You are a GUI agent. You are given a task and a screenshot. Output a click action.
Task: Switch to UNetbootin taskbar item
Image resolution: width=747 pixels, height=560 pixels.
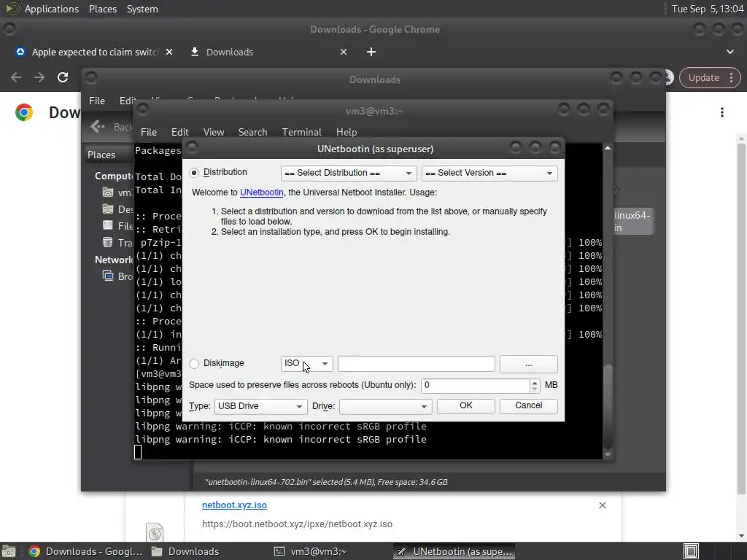click(x=454, y=551)
